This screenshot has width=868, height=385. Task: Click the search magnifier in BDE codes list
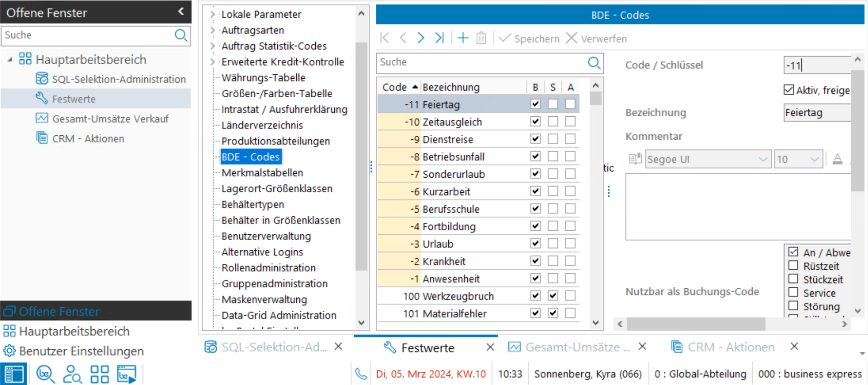coord(594,63)
